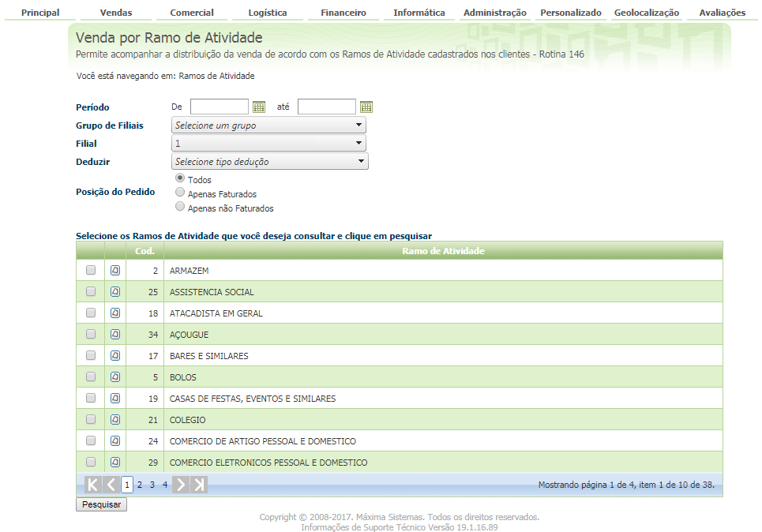Click the detail icon for ARMAZEM row
The width and height of the screenshot is (762, 532).
tap(115, 270)
